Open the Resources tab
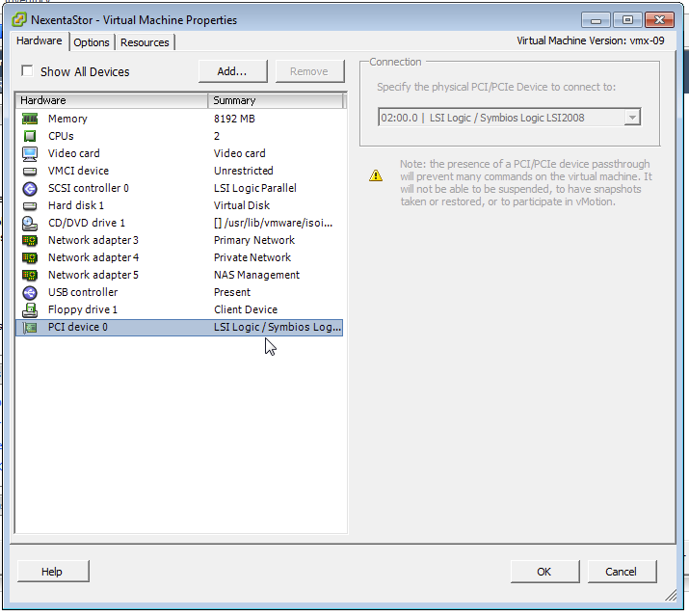This screenshot has height=616, width=689. (x=145, y=42)
